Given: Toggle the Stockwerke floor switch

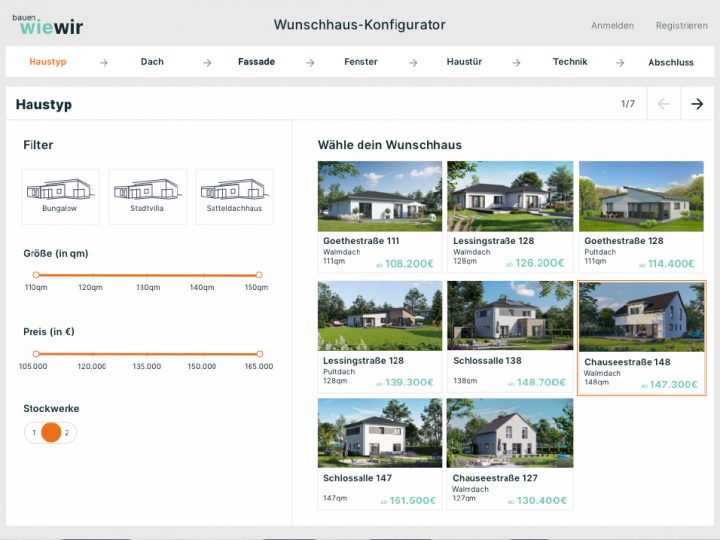Looking at the screenshot, I should (x=51, y=433).
